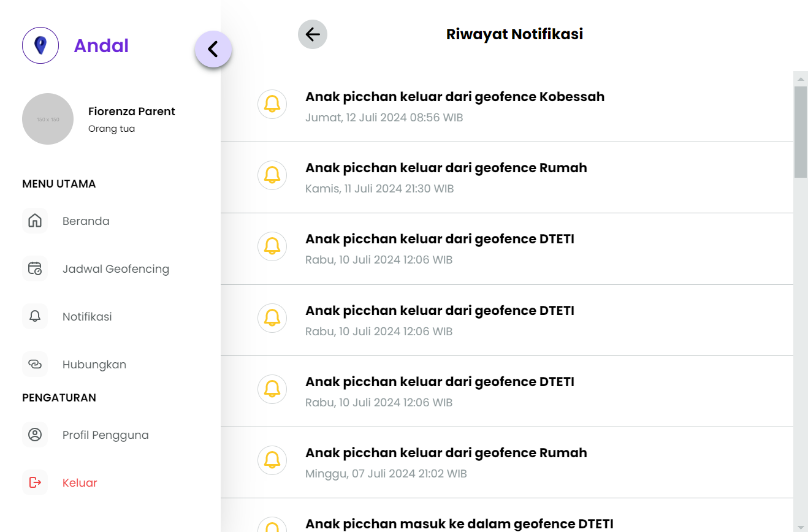Collapse the sidebar with chevron button
Screen dimensions: 808x532
pos(213,49)
